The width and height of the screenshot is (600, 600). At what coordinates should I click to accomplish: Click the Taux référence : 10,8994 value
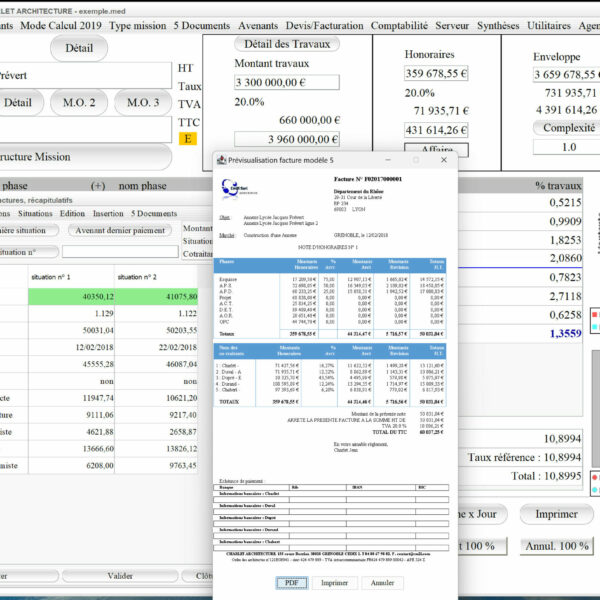coord(525,457)
